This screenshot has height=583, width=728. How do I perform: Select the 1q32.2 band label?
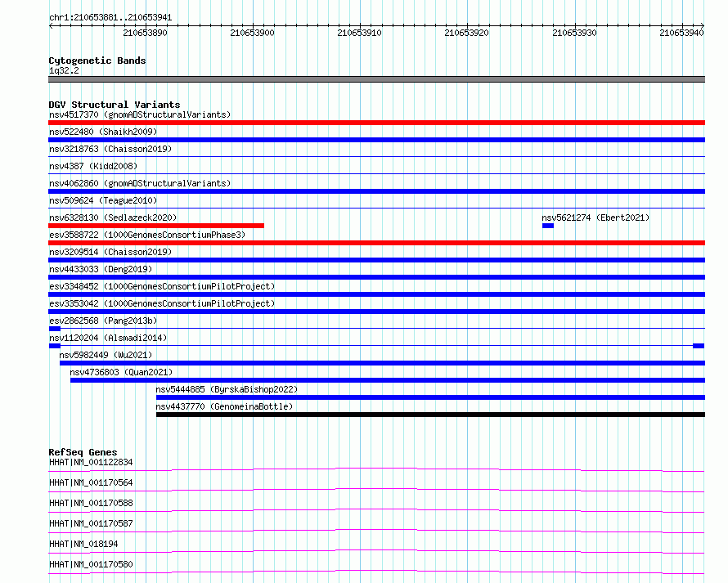coord(64,71)
